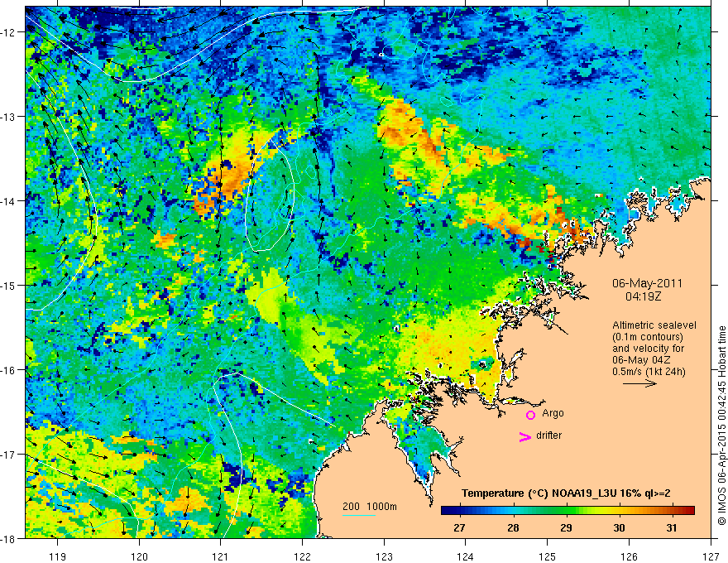Click the longitude 121 axis label

(x=221, y=556)
